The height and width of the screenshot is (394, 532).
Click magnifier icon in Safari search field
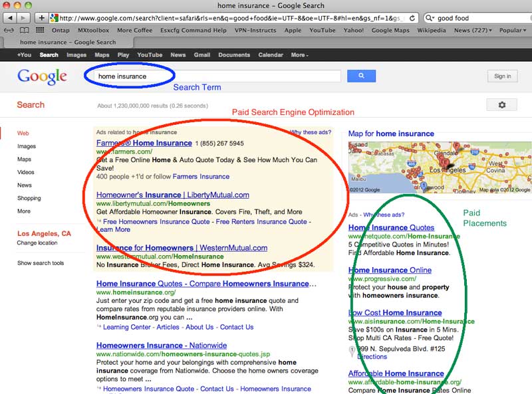coord(430,18)
